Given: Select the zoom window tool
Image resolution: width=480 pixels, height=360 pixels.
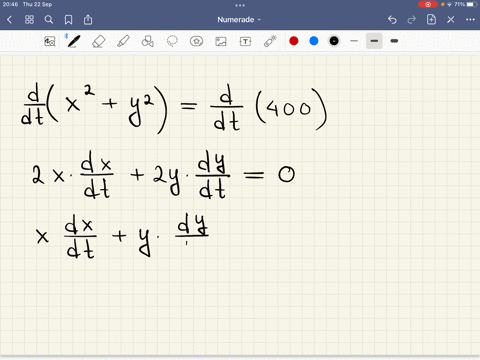Looking at the screenshot, I should (x=50, y=41).
